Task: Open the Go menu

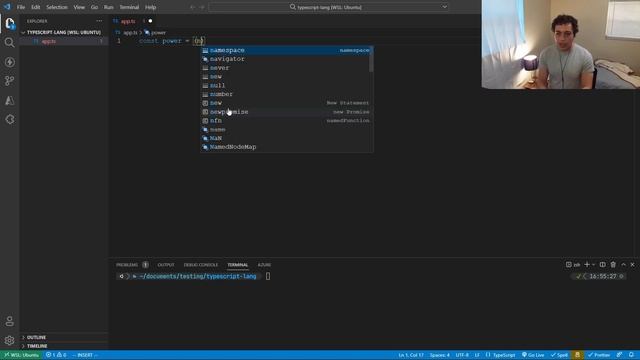Action: click(x=94, y=7)
